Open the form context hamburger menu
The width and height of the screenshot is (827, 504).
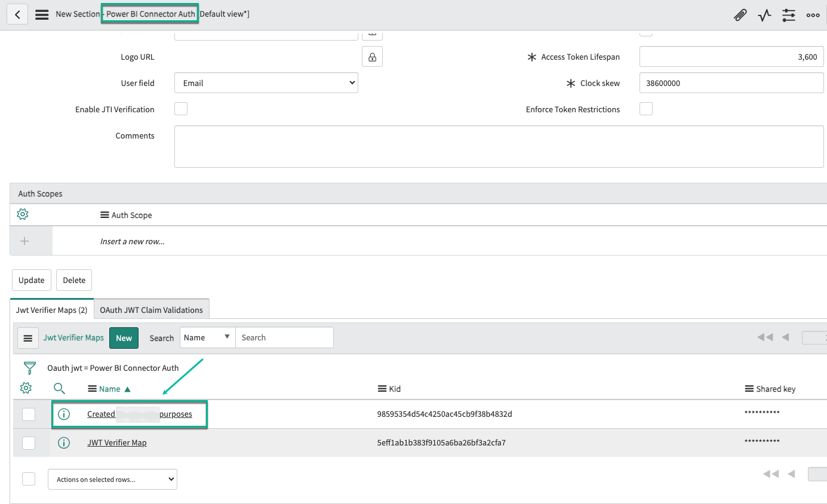(x=42, y=14)
